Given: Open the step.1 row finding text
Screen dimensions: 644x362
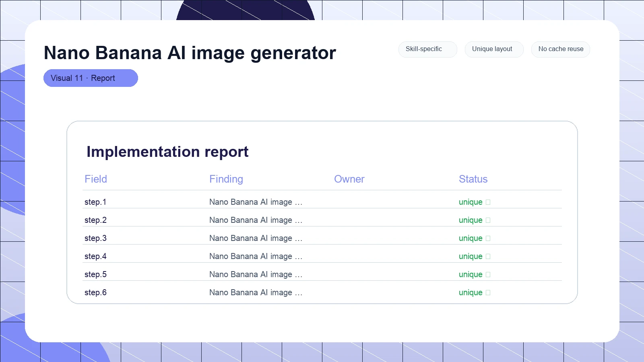Looking at the screenshot, I should point(256,202).
